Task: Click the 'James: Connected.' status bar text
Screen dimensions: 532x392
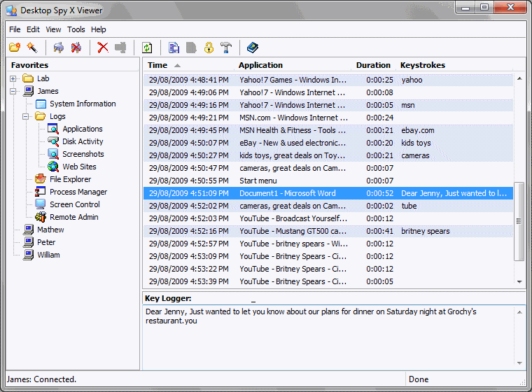Action: (x=41, y=379)
